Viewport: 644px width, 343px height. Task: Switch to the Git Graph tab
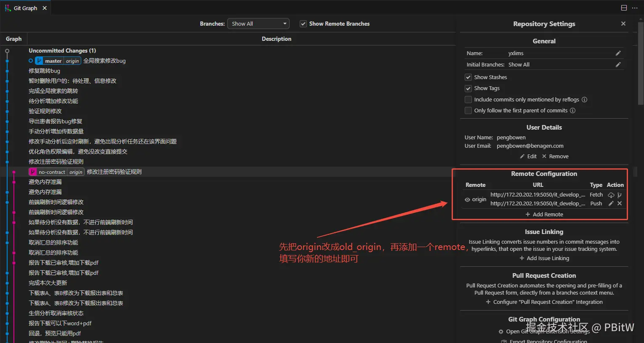pyautogui.click(x=25, y=8)
